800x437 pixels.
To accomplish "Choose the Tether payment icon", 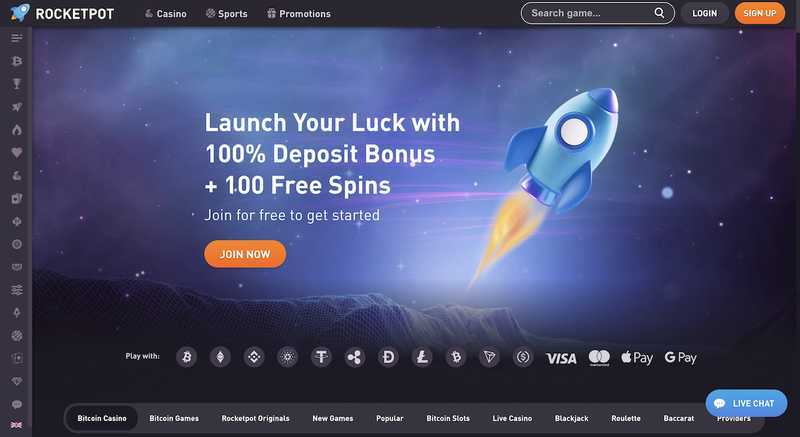I will (321, 357).
